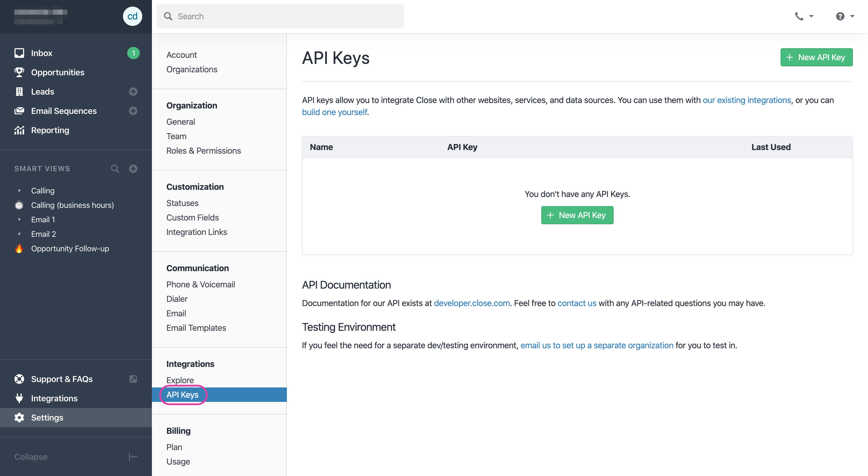Create a new Email Sequence with the plus icon

click(134, 111)
